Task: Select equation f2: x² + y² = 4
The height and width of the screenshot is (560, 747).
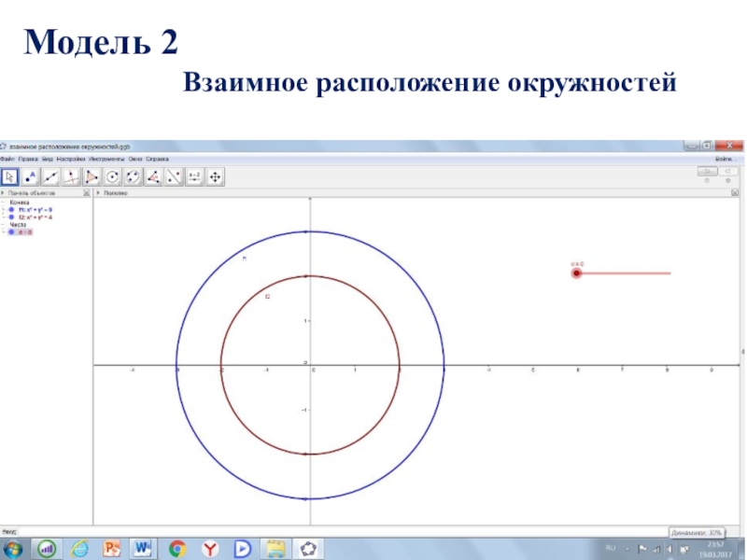Action: click(x=35, y=217)
